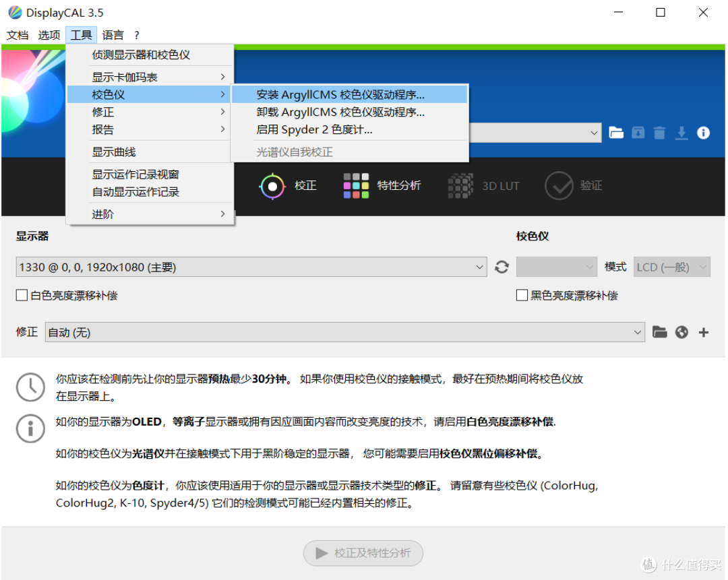Open the settings file browse folder icon
Image resolution: width=728 pixels, height=580 pixels.
[616, 133]
